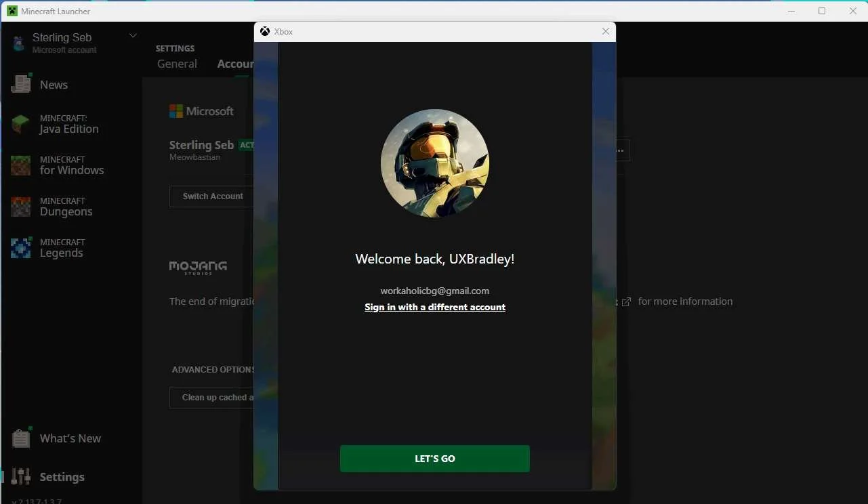Click the Minecraft Dungeons icon

pyautogui.click(x=21, y=207)
